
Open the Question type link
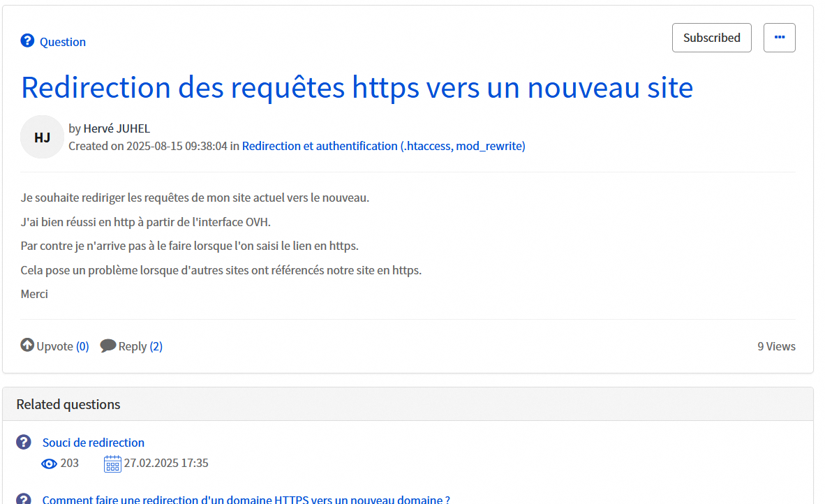(62, 42)
